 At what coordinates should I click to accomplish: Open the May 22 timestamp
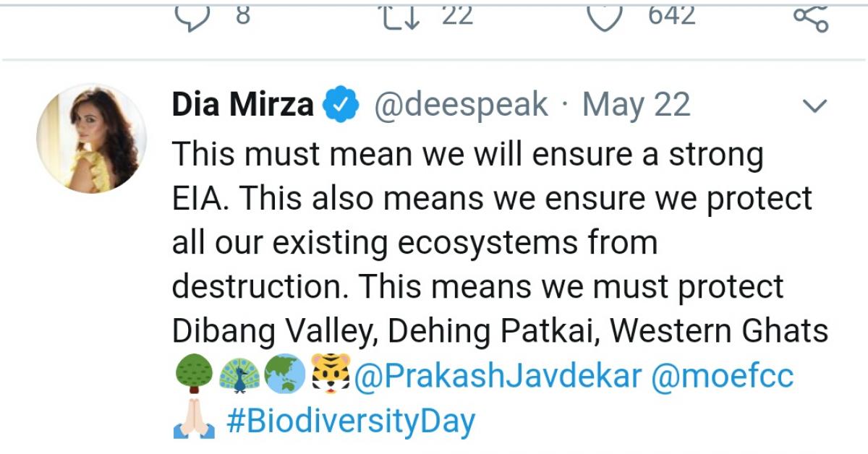636,106
